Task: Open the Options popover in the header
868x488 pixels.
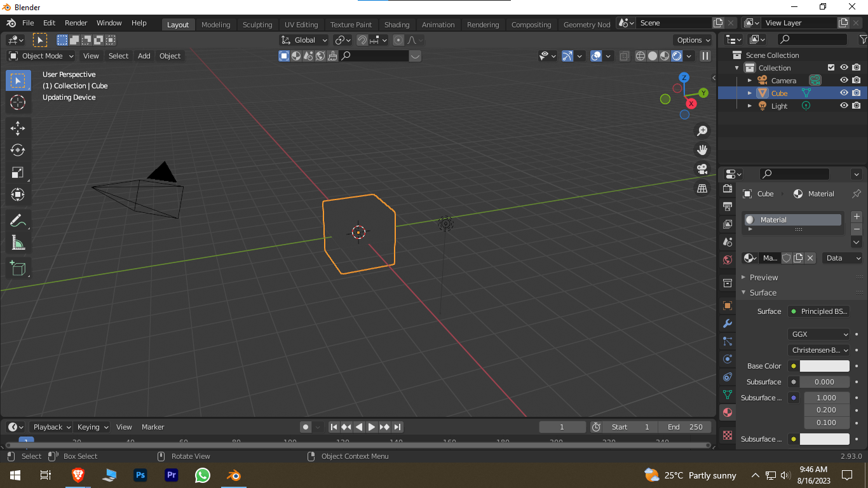Action: (x=692, y=39)
